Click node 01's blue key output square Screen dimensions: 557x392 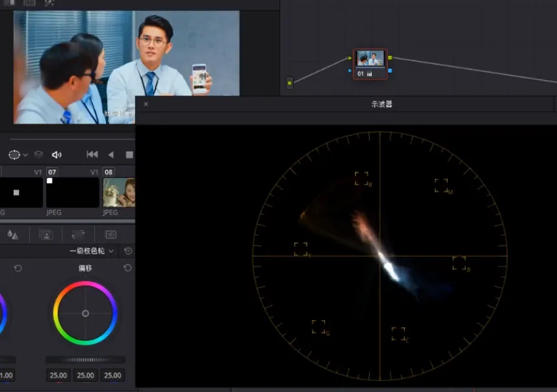click(390, 71)
